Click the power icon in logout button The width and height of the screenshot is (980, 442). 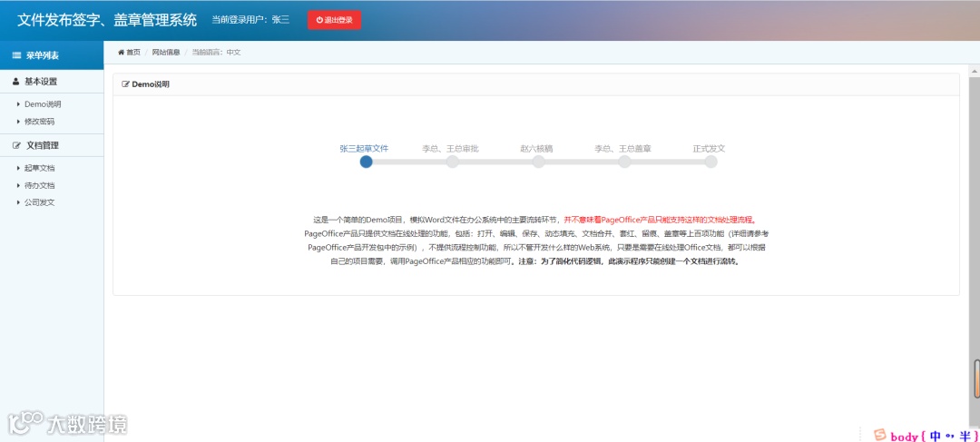pos(319,20)
